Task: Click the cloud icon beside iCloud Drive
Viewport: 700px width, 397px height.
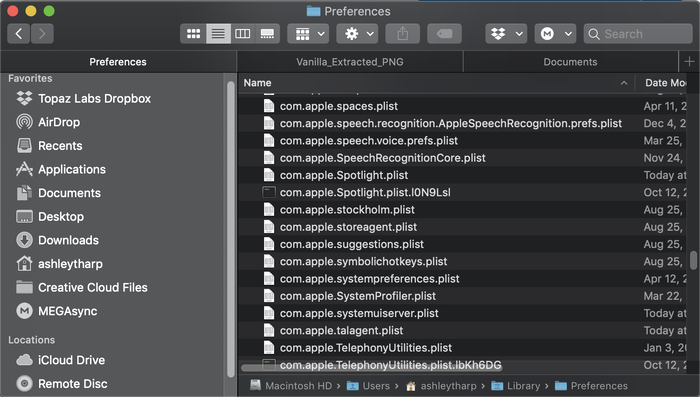Action: click(x=24, y=360)
